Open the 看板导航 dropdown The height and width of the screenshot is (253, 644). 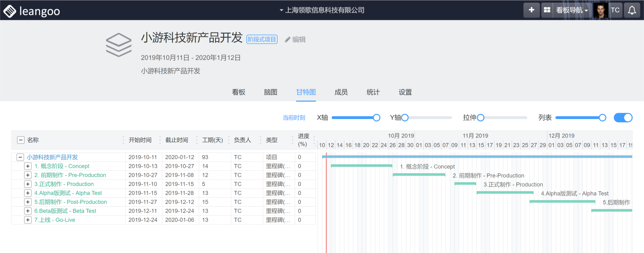click(572, 10)
